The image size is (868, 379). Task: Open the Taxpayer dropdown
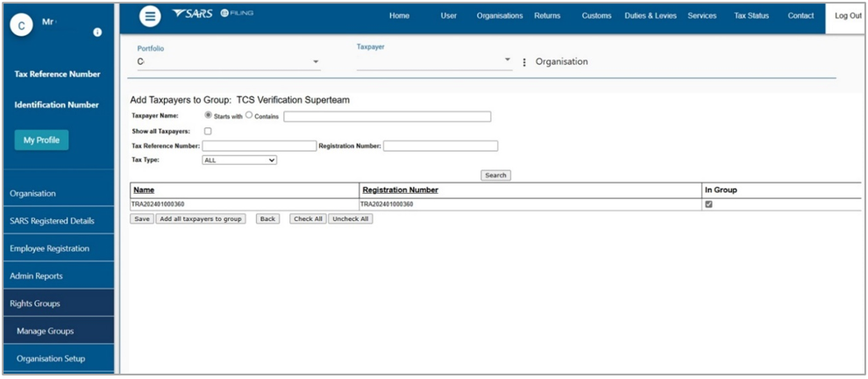pos(435,61)
